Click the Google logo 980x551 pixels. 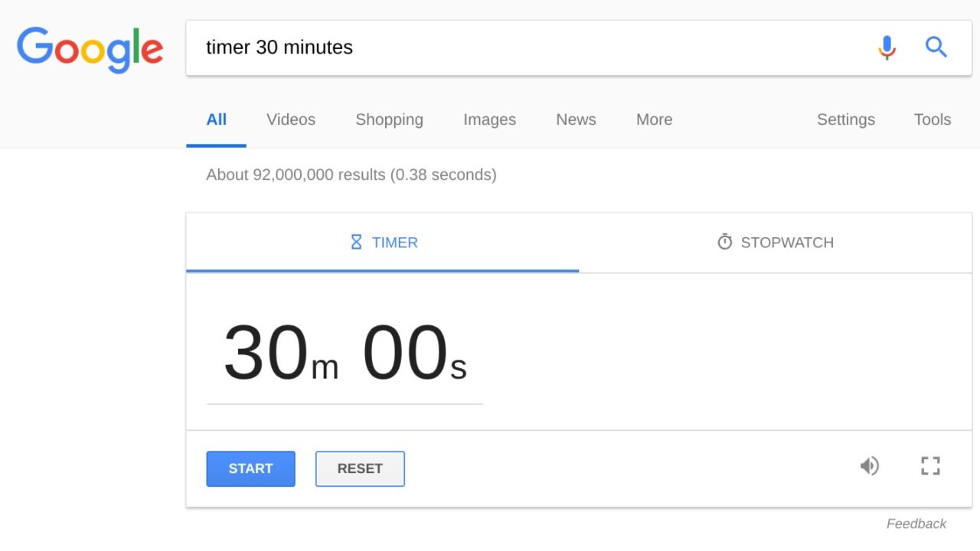coord(90,48)
